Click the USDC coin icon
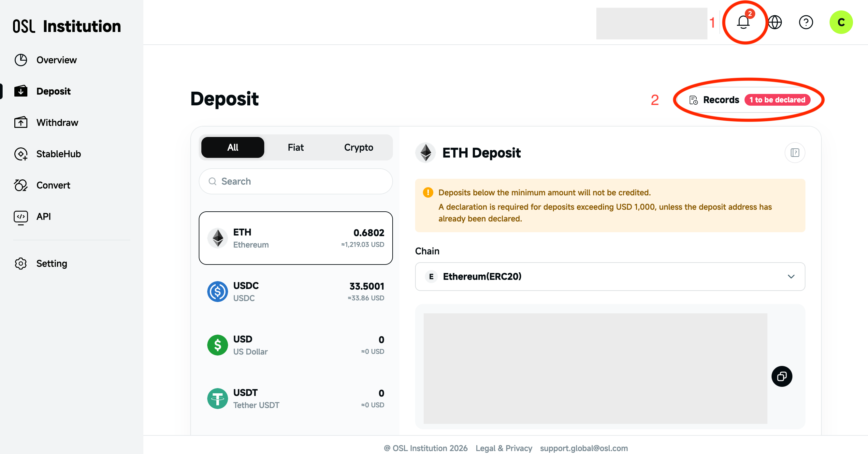The width and height of the screenshot is (868, 454). point(218,292)
